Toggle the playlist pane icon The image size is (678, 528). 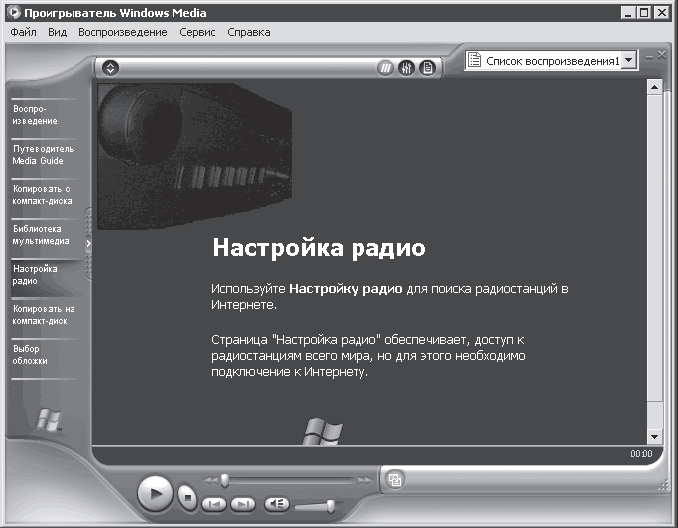[x=427, y=68]
